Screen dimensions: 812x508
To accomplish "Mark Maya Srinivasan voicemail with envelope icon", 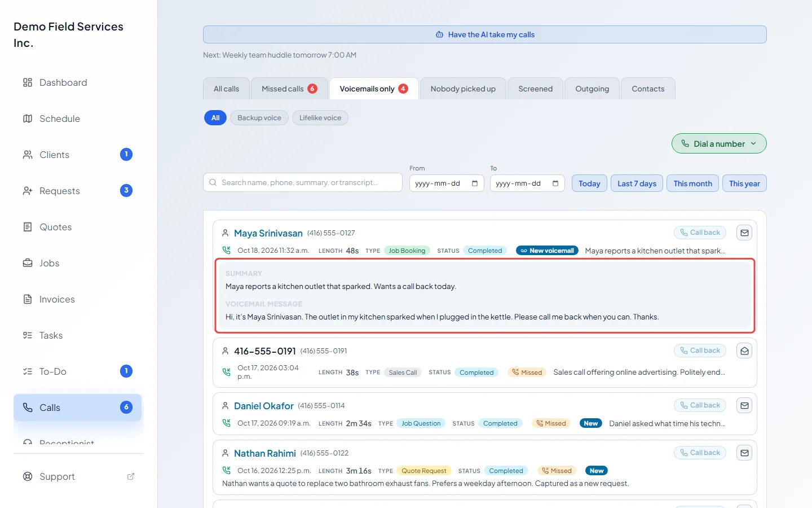I will pos(744,233).
